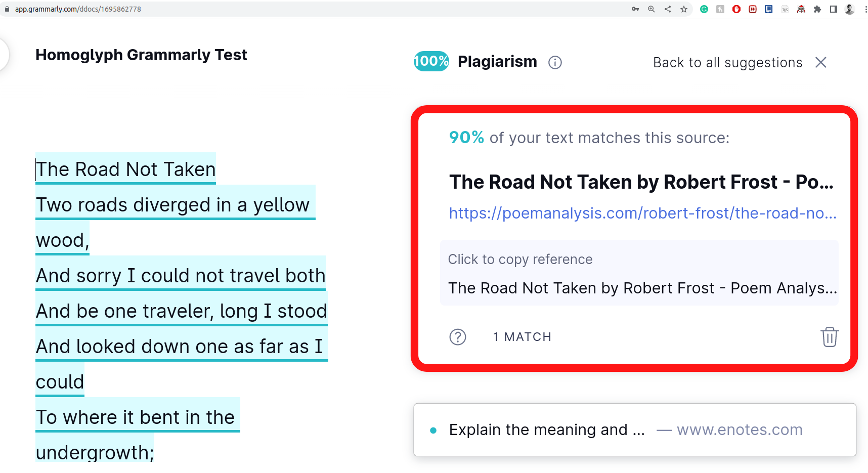Open the poemanalysis.com source link
868x473 pixels.
tap(642, 213)
